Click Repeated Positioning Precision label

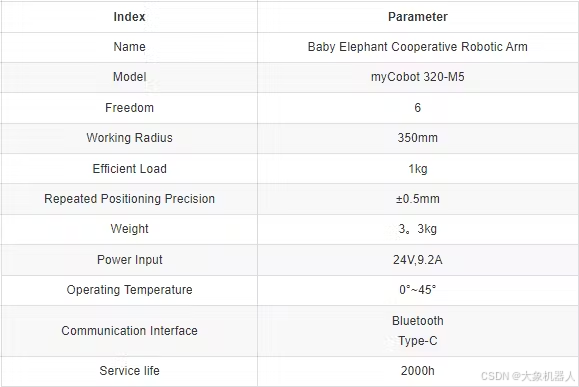[129, 199]
